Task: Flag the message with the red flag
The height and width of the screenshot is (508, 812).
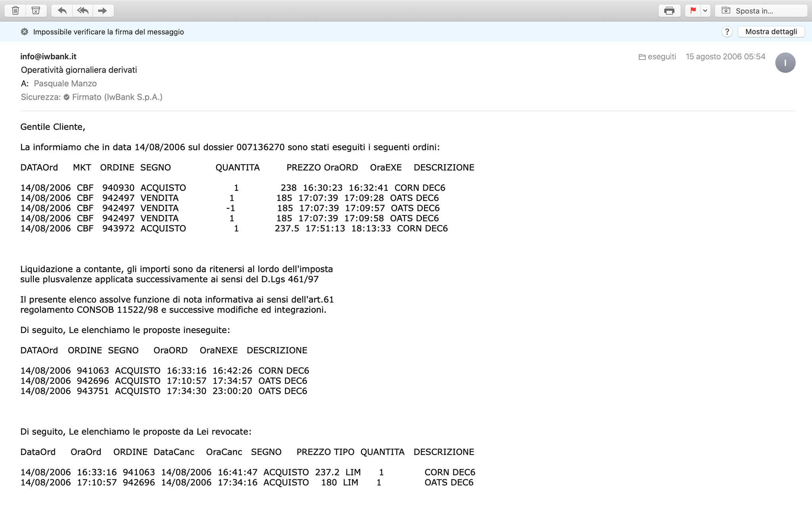Action: pos(693,11)
